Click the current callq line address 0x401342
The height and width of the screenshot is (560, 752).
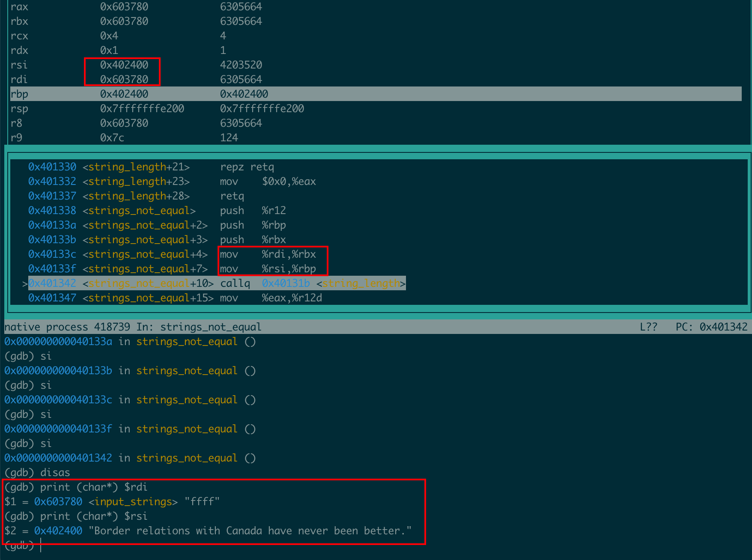pyautogui.click(x=52, y=283)
